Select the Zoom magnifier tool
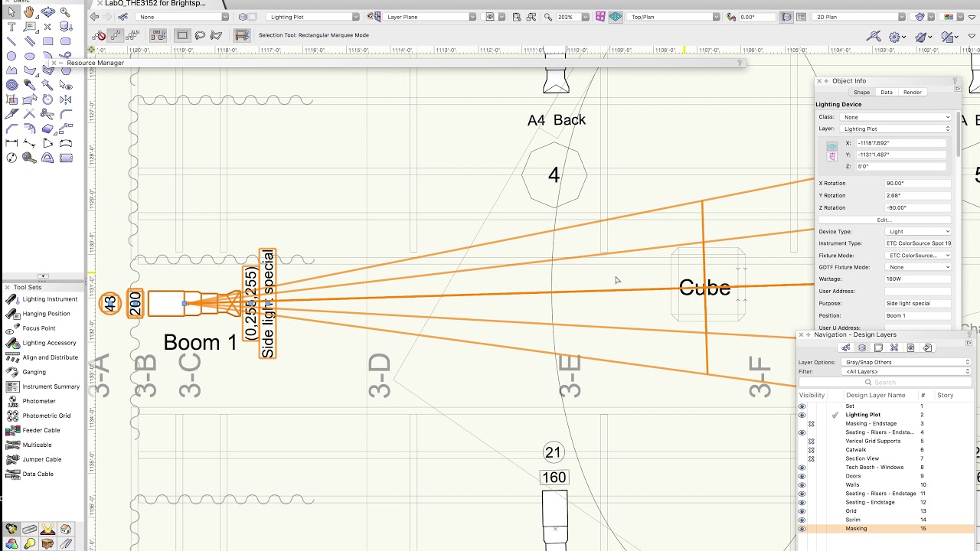This screenshot has height=551, width=980. pyautogui.click(x=65, y=12)
